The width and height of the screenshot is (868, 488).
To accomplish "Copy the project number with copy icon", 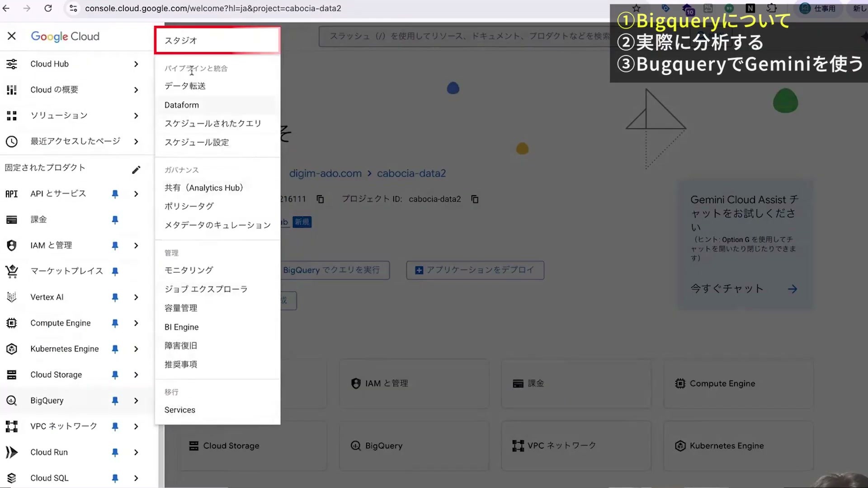I will pyautogui.click(x=320, y=199).
